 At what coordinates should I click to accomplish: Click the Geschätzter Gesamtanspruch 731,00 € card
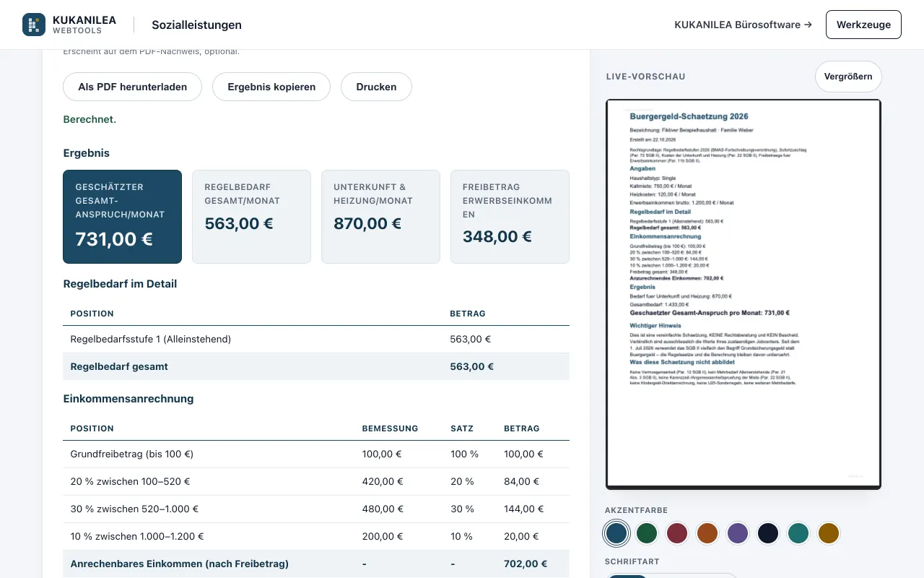[123, 217]
